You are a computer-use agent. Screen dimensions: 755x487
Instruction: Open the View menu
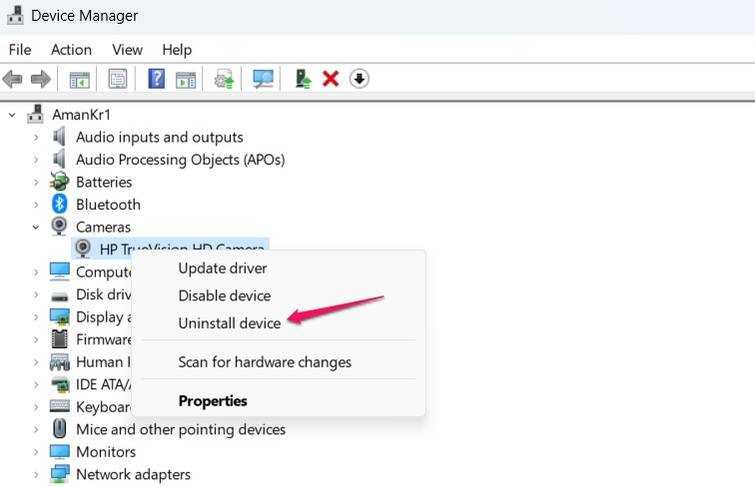[x=127, y=50]
